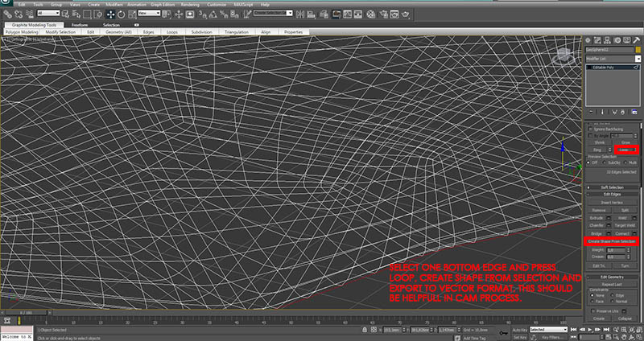Switch to the Create command panel tab
644x341 pixels.
[588, 39]
